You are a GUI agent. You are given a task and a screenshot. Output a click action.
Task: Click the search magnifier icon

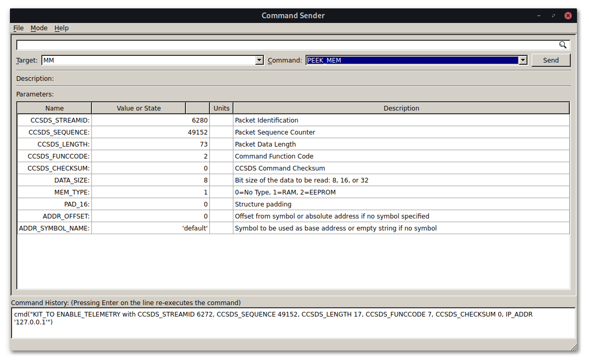pyautogui.click(x=562, y=45)
